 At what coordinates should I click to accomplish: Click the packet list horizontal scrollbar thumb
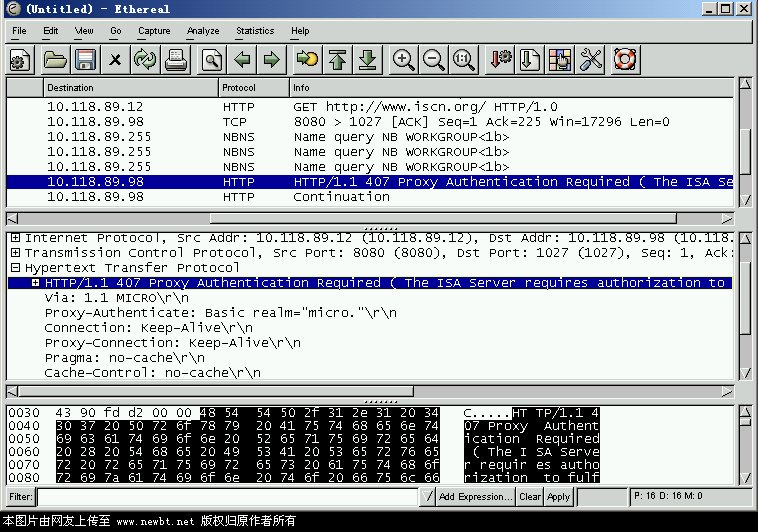443,219
